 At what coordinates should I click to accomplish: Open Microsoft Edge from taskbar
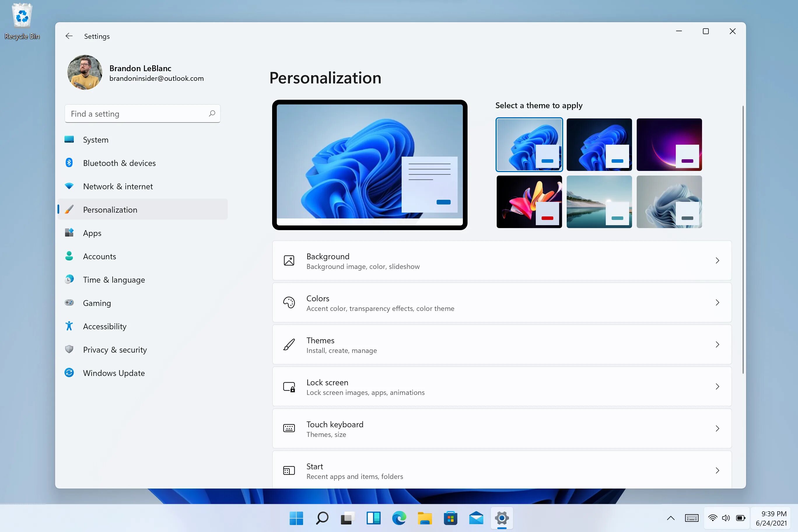coord(399,518)
